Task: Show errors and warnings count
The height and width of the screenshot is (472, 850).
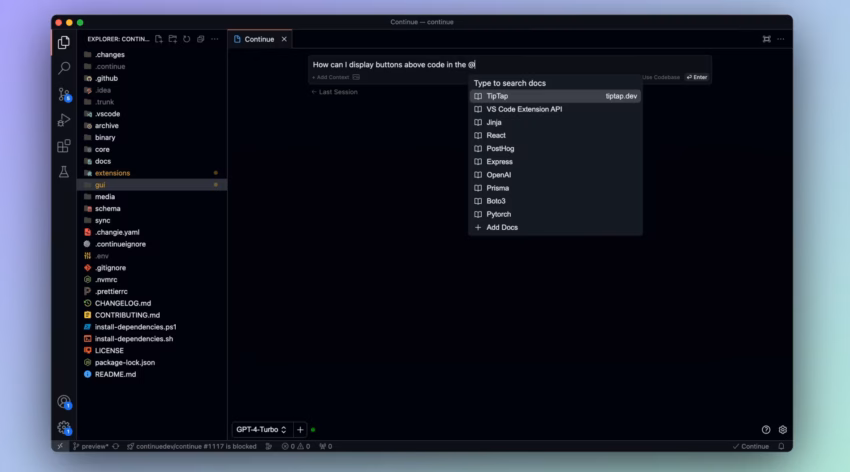Action: click(296, 447)
